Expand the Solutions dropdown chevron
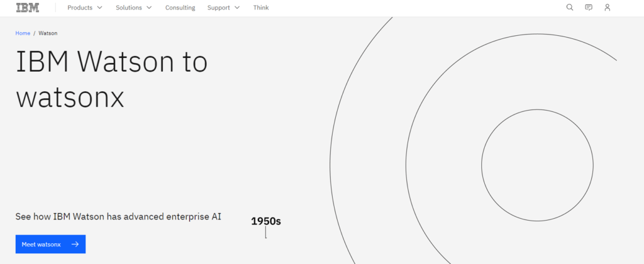The height and width of the screenshot is (264, 644). (x=149, y=8)
